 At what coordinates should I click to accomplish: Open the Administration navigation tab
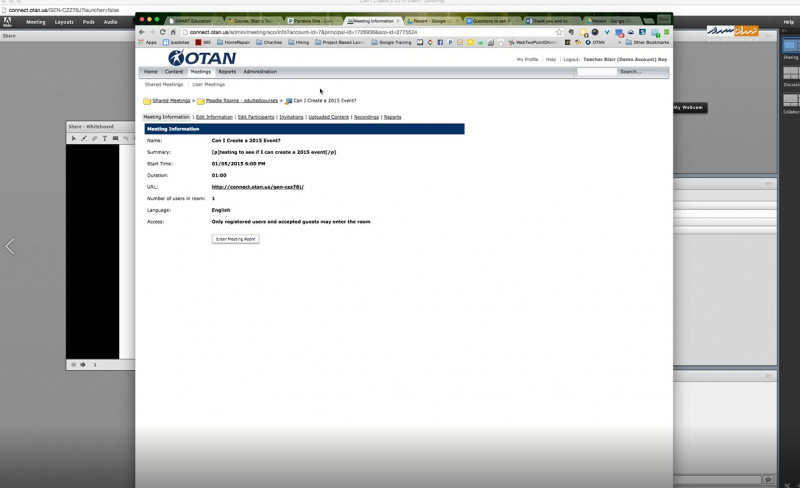point(260,72)
